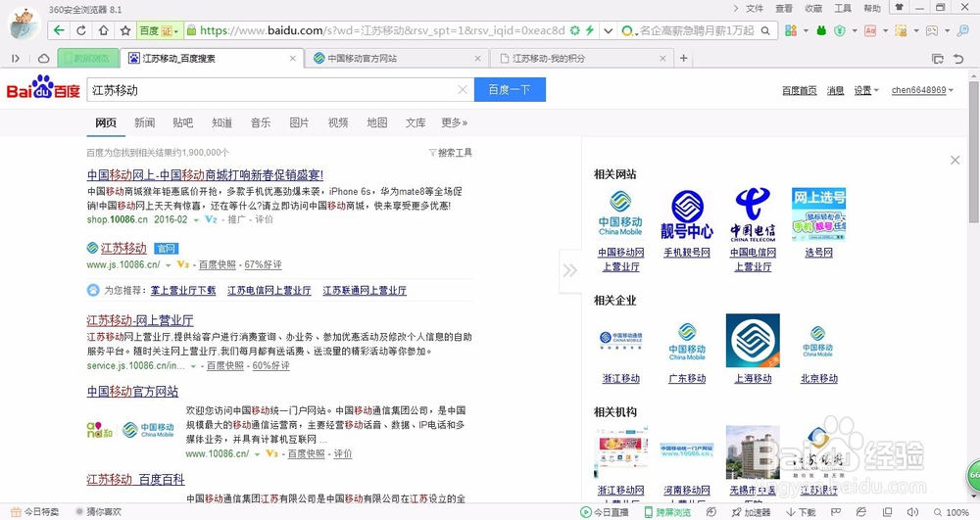Image resolution: width=980 pixels, height=520 pixels.
Task: Open the 江苏移动 官网 result link
Action: (123, 249)
